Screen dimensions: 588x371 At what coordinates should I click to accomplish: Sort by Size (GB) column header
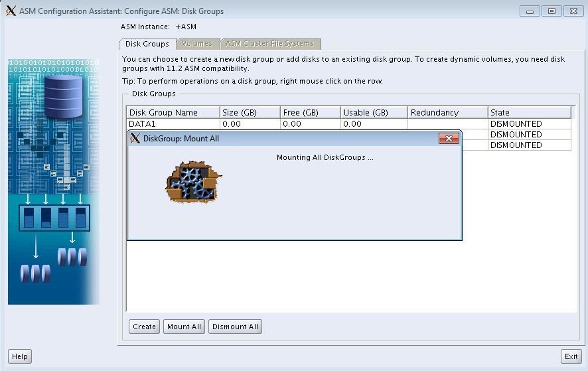tap(250, 113)
